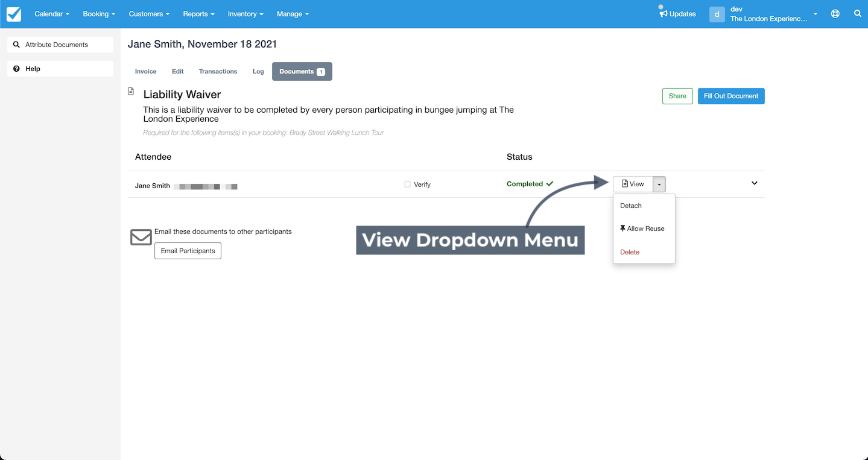Open the Customers dropdown menu
This screenshot has height=460, width=868.
coord(149,14)
